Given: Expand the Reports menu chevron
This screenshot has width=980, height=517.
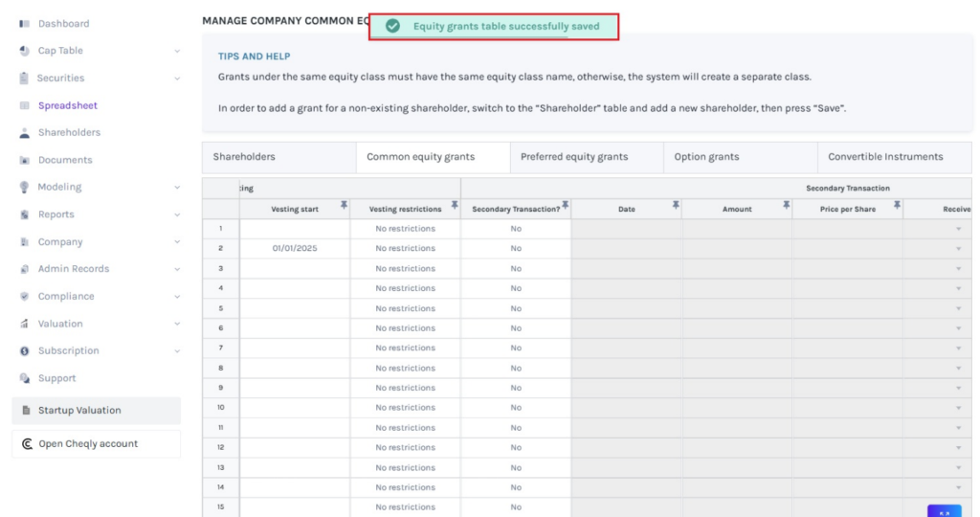Looking at the screenshot, I should (177, 215).
